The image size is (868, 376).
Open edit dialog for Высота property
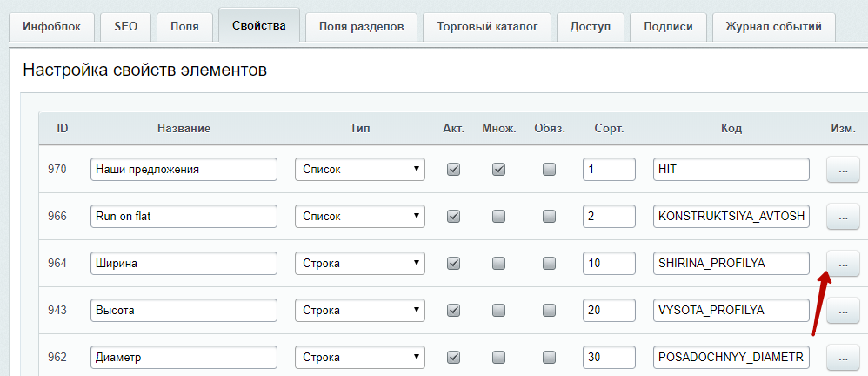click(x=842, y=309)
